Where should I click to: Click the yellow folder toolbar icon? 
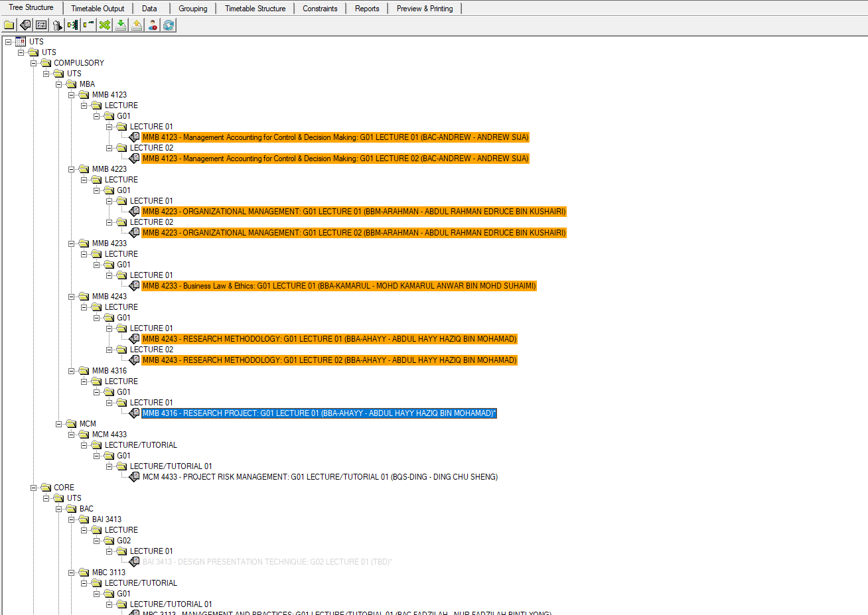click(x=9, y=25)
